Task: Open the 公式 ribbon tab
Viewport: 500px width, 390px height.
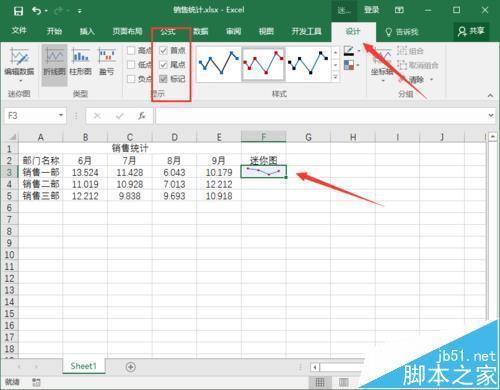Action: click(x=168, y=32)
